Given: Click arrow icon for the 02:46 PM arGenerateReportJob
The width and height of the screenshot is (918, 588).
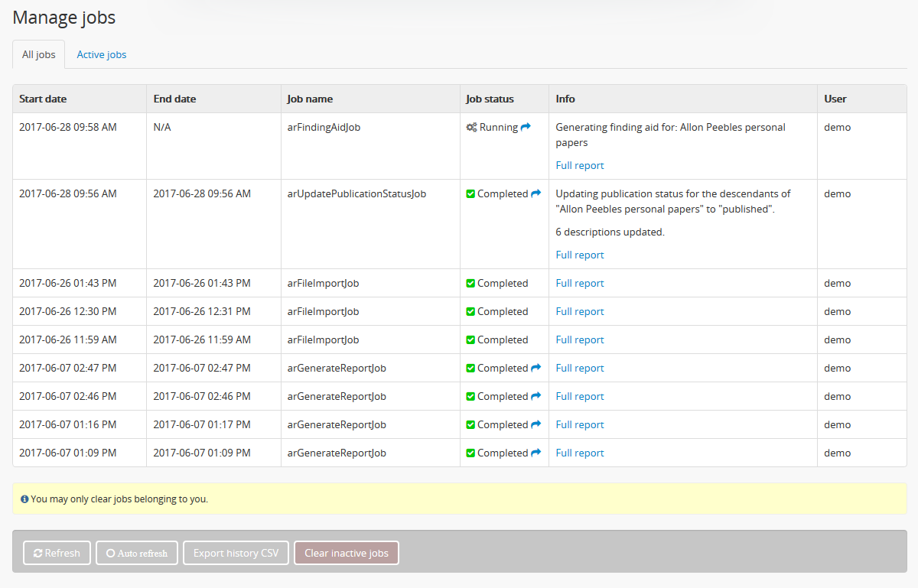Looking at the screenshot, I should tap(535, 397).
